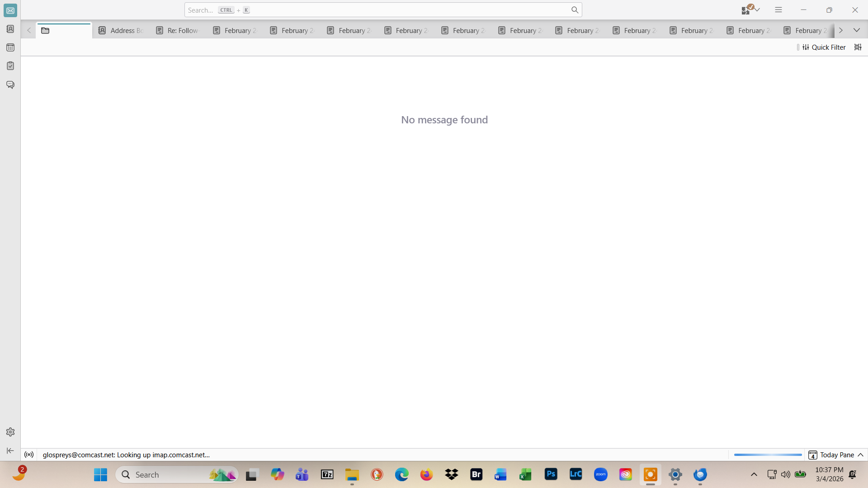Viewport: 868px width, 488px height.
Task: Open Address Book from sidebar
Action: coord(10,29)
